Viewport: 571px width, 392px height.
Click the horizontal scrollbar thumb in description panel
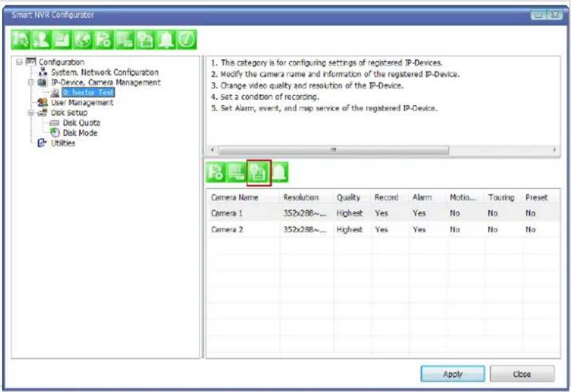point(334,150)
